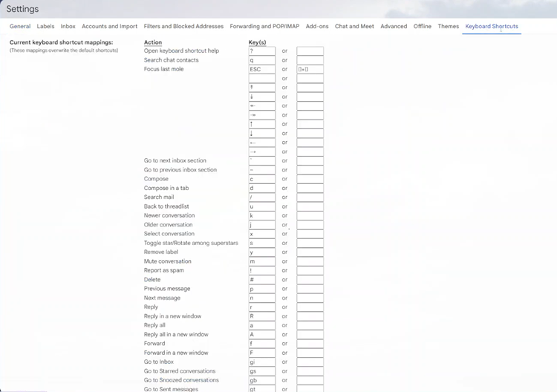Screen dimensions: 557x392
Task: Click the first key field for Compose
Action: [261, 179]
